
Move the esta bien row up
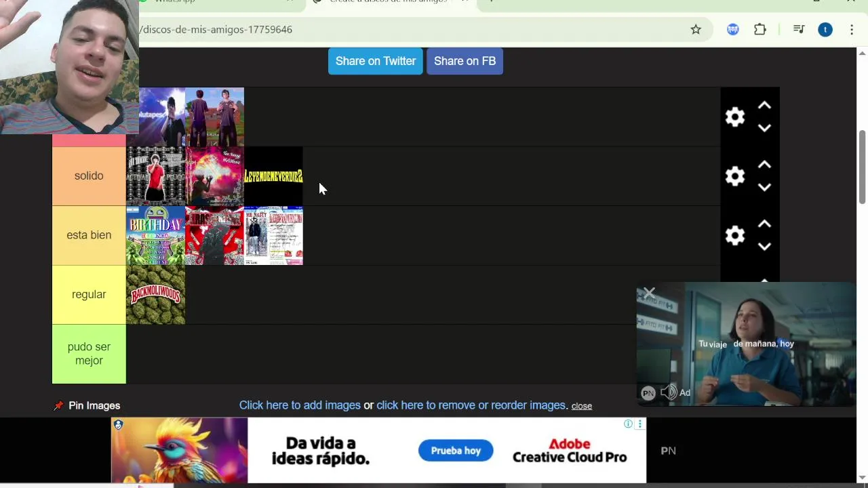pyautogui.click(x=764, y=224)
